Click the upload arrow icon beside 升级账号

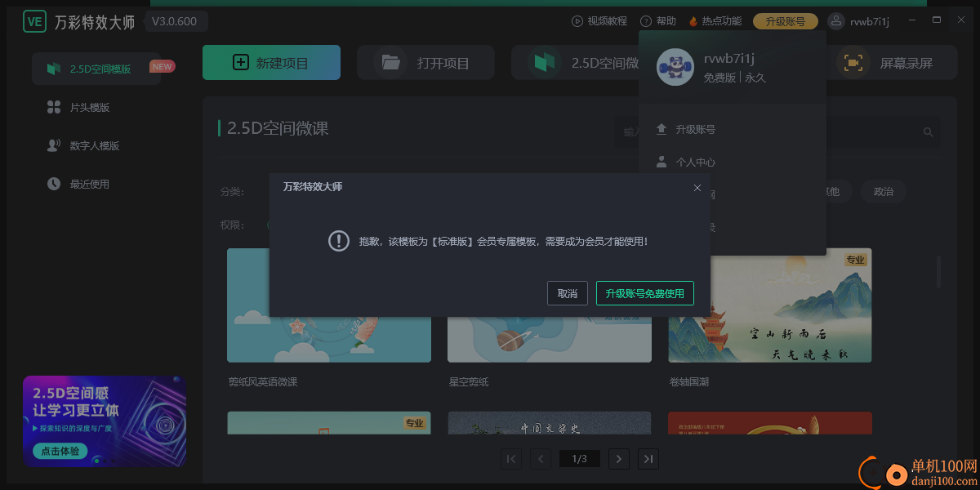pyautogui.click(x=661, y=129)
